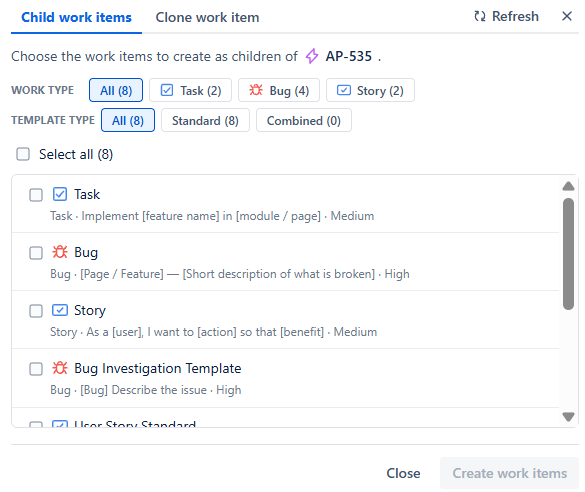Click the Task icon in the filter chip
The width and height of the screenshot is (585, 492).
coord(167,90)
